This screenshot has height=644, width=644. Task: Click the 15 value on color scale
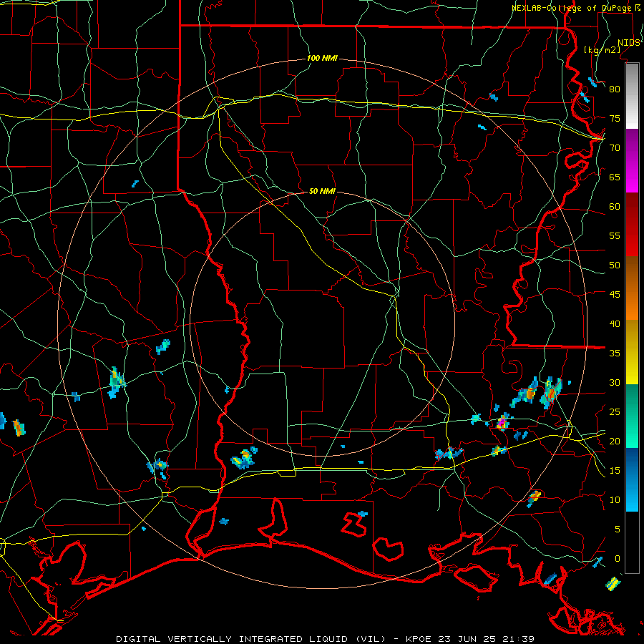pyautogui.click(x=615, y=471)
